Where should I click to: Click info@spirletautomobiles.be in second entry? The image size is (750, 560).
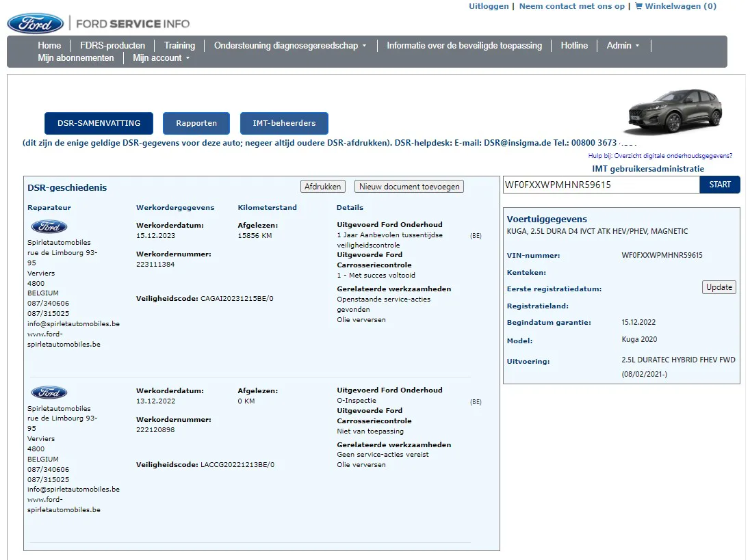click(x=74, y=490)
